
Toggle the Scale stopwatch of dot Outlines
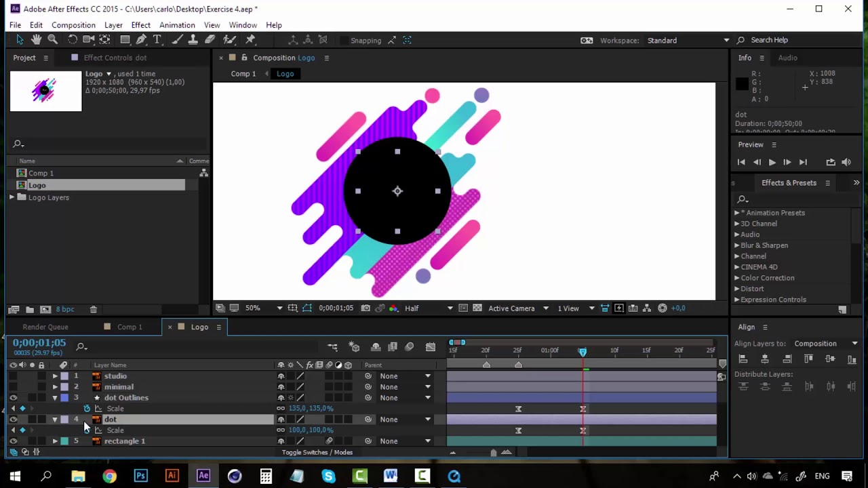tap(87, 409)
